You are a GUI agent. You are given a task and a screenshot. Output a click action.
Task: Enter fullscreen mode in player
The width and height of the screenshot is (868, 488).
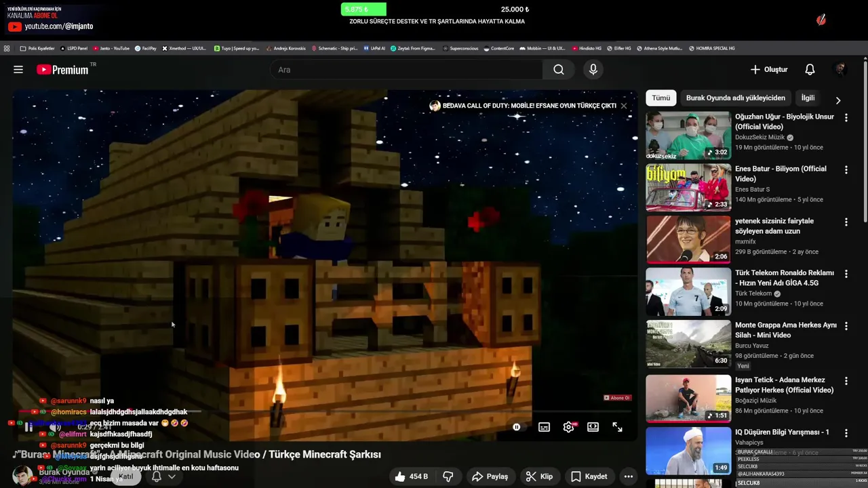tap(617, 427)
